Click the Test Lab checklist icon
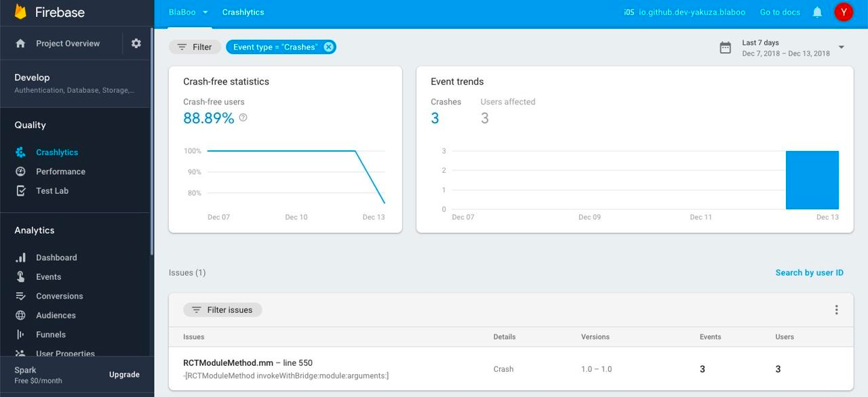 (20, 190)
